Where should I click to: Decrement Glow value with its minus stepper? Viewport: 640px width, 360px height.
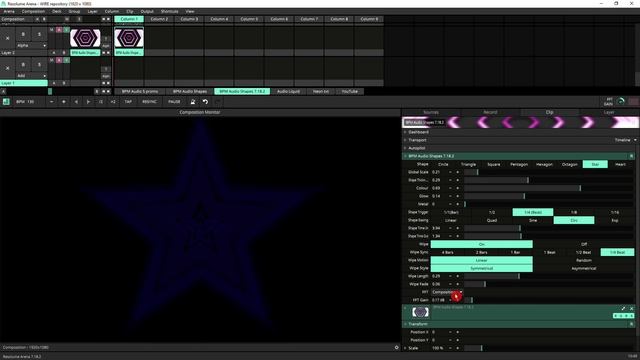(450, 196)
